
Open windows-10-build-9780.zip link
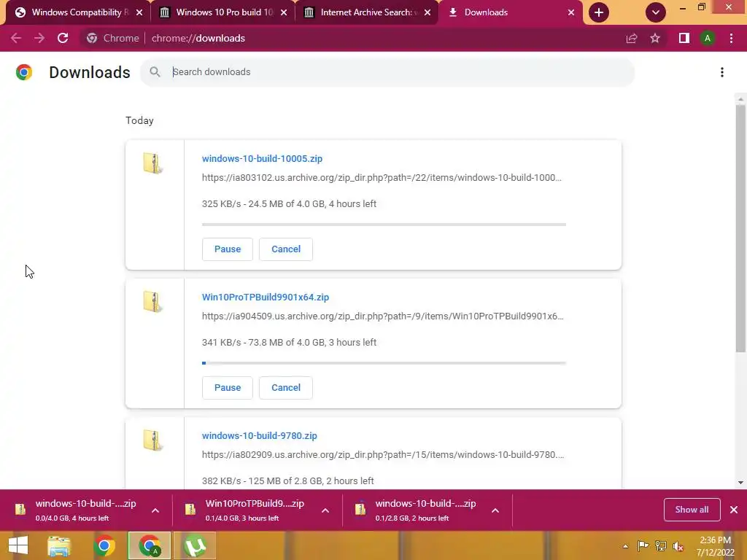tap(259, 436)
